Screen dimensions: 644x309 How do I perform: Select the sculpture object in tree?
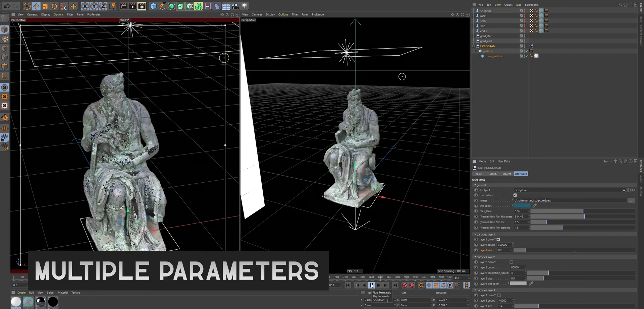(486, 11)
